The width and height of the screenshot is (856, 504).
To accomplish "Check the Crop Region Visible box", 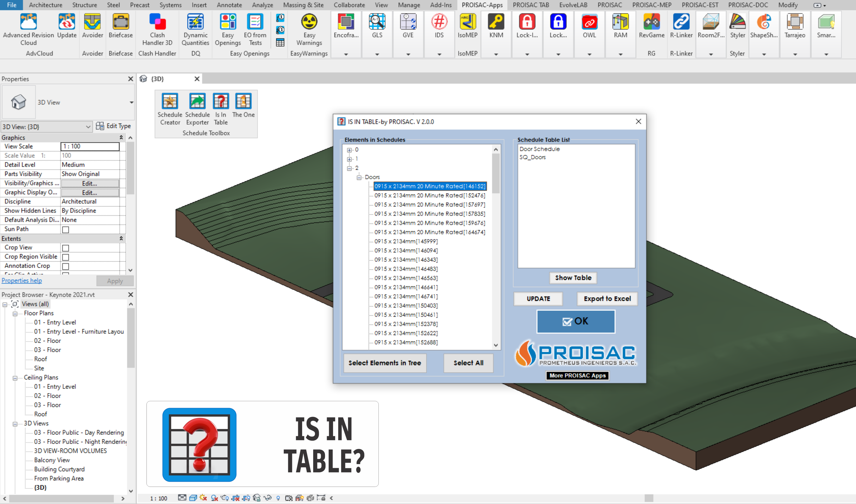I will pos(66,257).
